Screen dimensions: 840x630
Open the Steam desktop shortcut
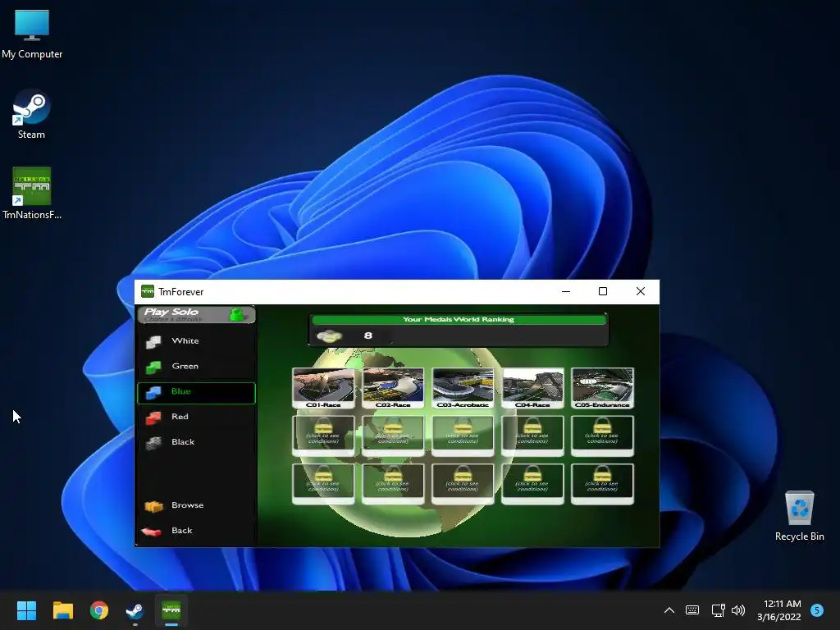pos(32,115)
